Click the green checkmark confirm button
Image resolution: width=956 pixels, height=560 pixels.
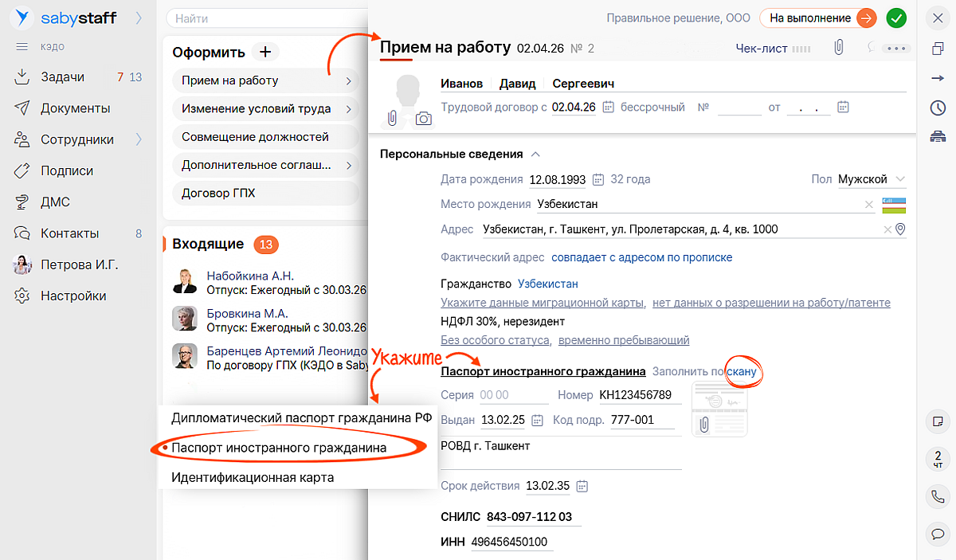(896, 18)
